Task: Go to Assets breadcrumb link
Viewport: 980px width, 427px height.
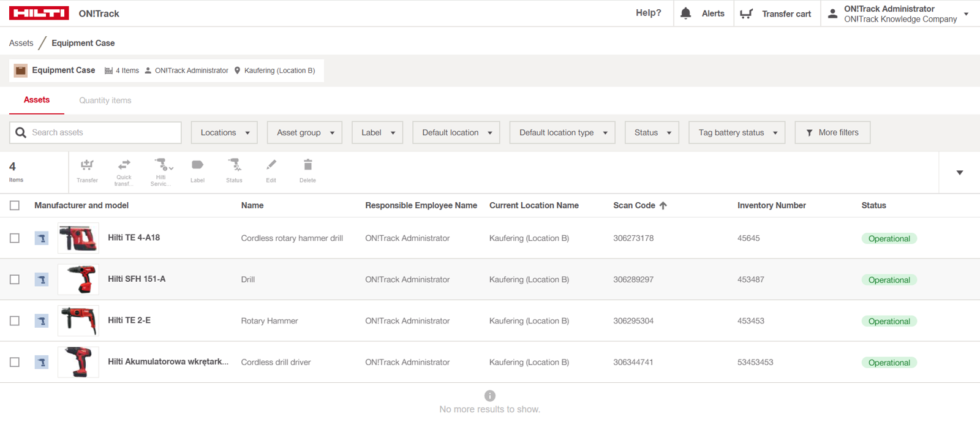Action: pos(21,43)
